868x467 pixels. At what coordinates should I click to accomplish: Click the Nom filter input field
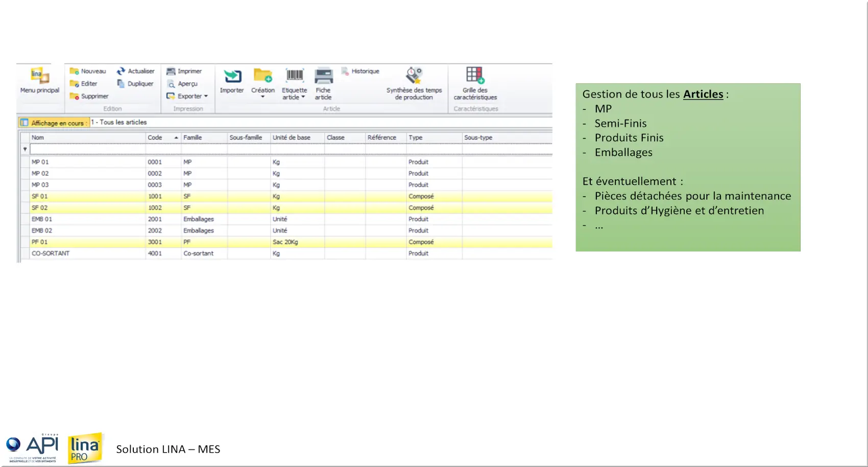pyautogui.click(x=87, y=149)
